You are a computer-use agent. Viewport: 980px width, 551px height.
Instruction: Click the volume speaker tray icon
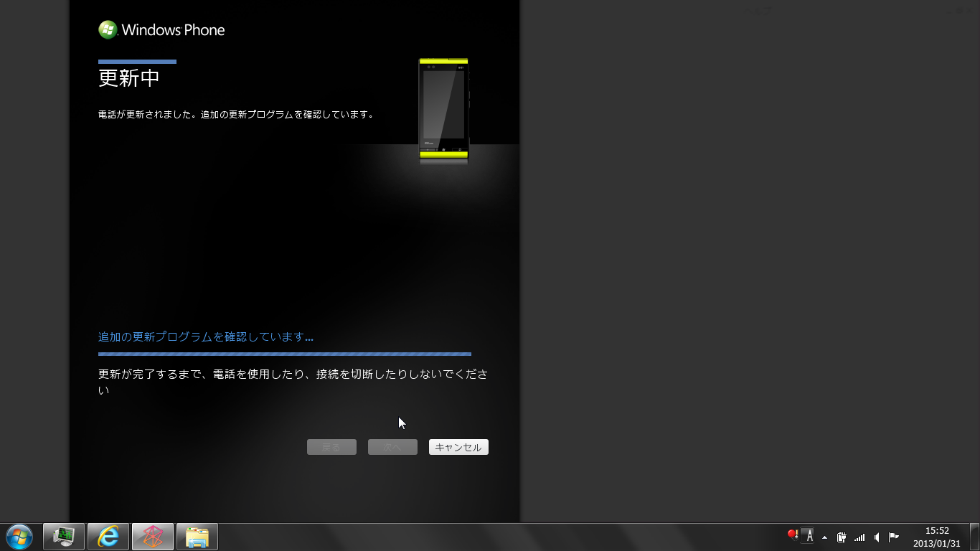coord(877,537)
